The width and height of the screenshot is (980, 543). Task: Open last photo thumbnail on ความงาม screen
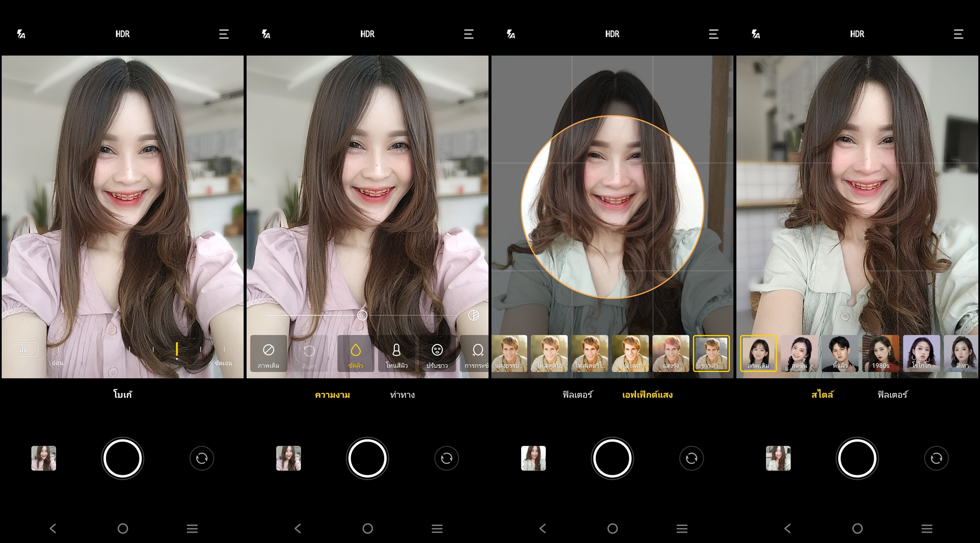(x=288, y=458)
